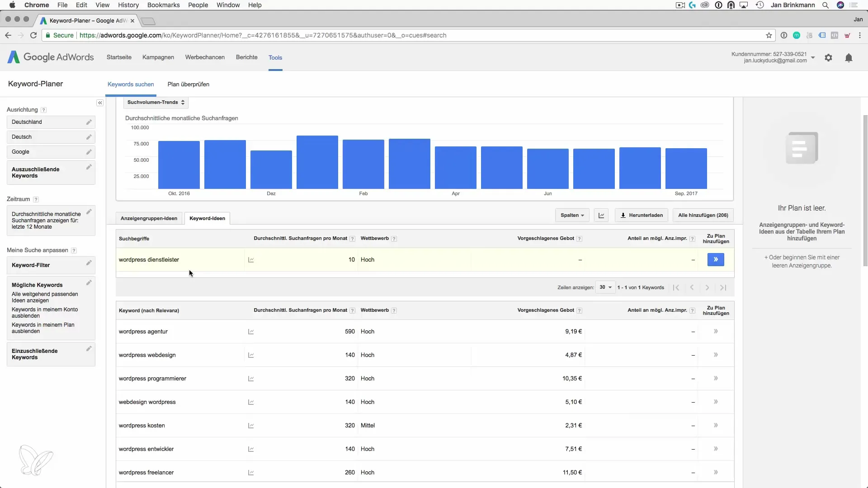Show trend chart for wordpress freelancer
The width and height of the screenshot is (868, 488).
(251, 473)
